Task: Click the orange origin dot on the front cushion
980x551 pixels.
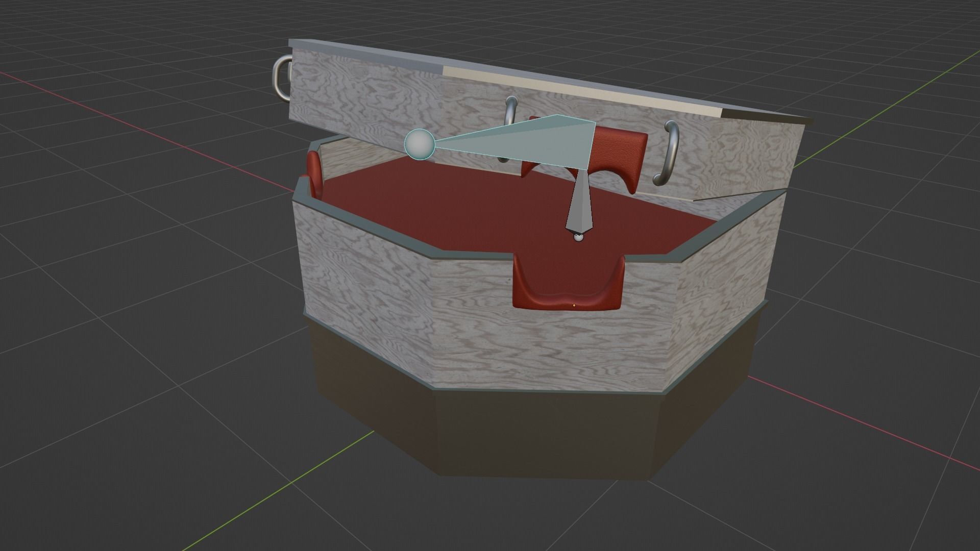Action: tap(574, 305)
